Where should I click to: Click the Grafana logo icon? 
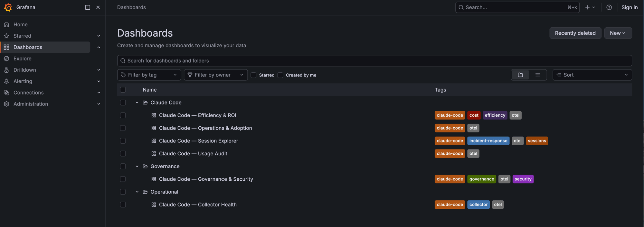click(8, 7)
